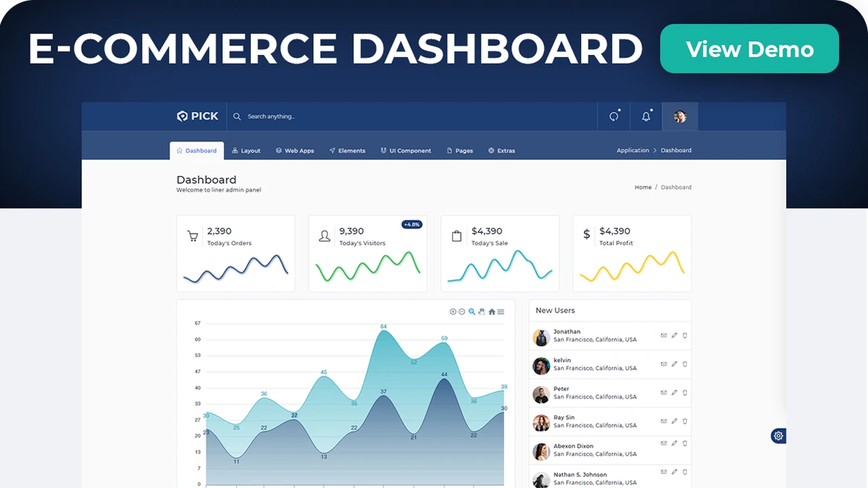
Task: Zoom in on the chart
Action: (x=453, y=312)
